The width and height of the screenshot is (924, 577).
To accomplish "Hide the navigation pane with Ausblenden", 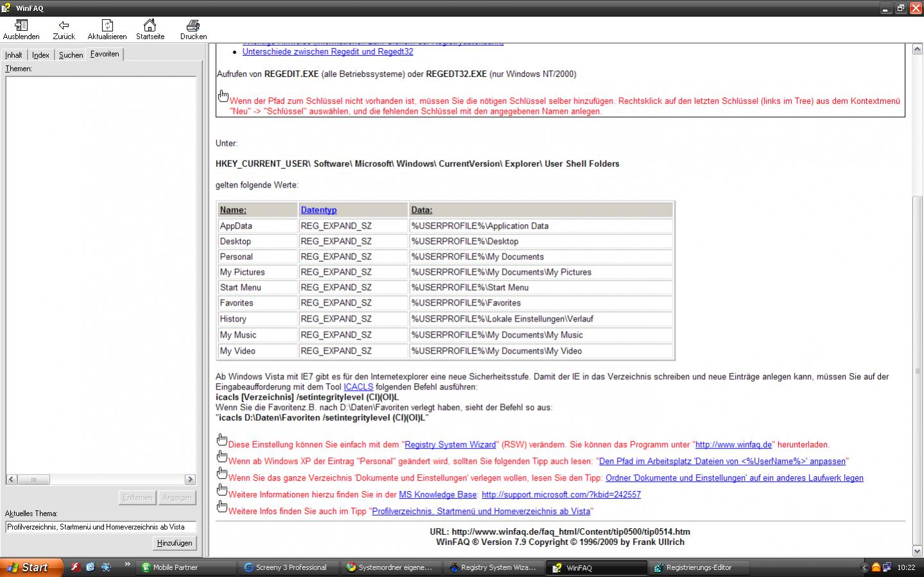I will 21,30.
